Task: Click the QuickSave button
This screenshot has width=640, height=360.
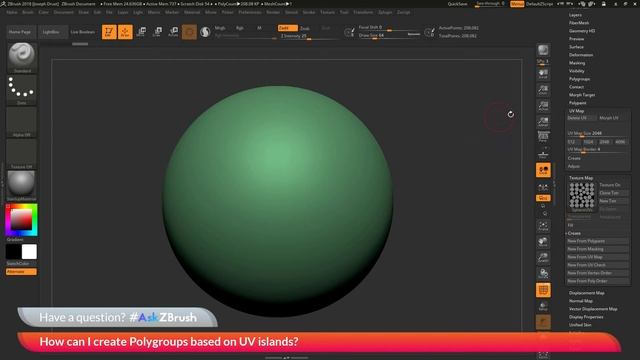Action: (x=458, y=4)
